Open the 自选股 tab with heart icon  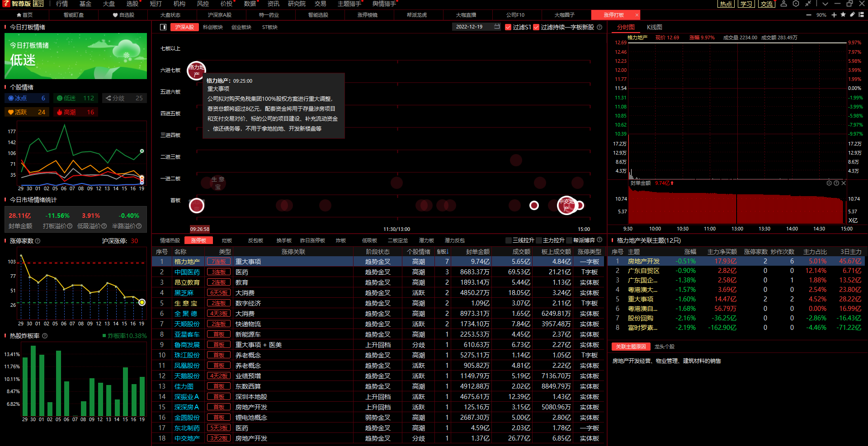(123, 15)
